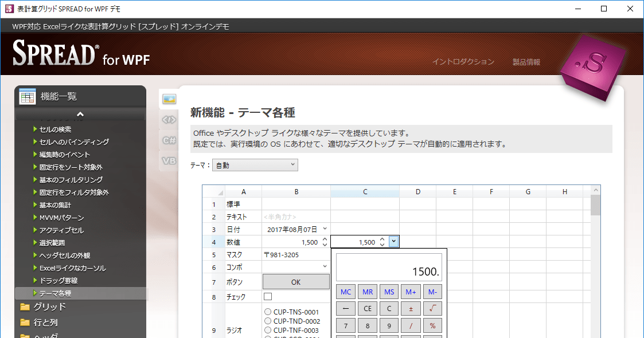
Task: Select column H header
Action: [565, 191]
